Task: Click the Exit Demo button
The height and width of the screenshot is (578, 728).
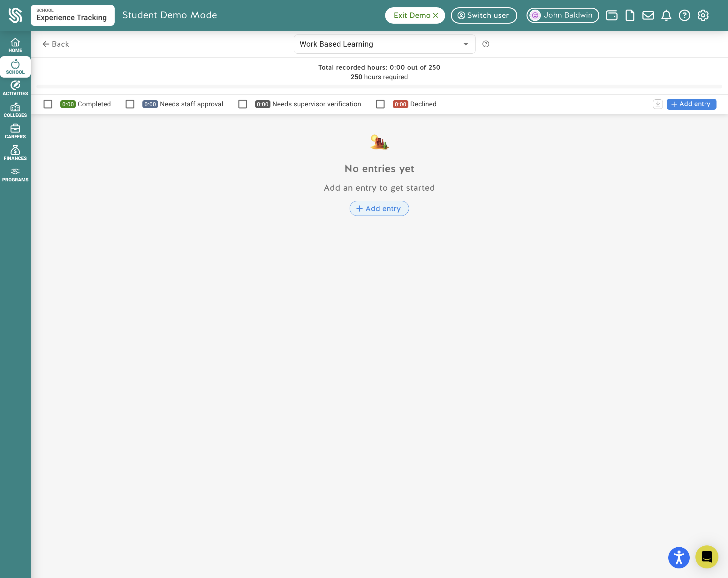Action: tap(415, 16)
